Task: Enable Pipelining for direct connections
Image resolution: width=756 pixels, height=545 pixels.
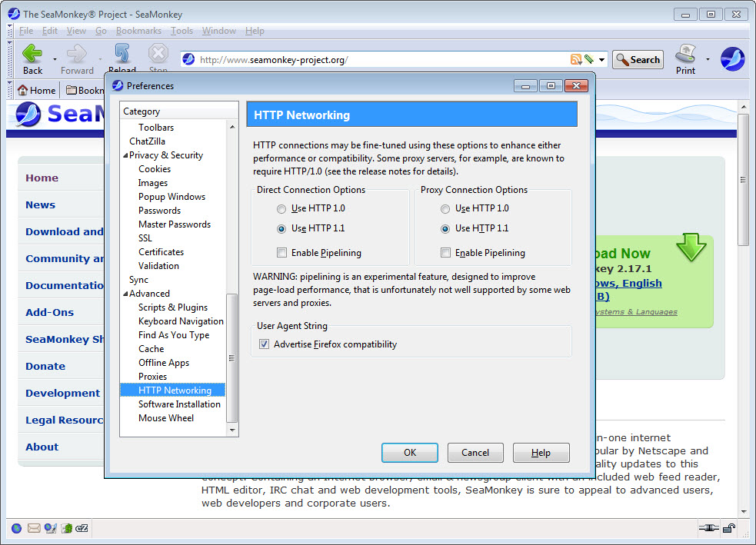Action: [282, 252]
